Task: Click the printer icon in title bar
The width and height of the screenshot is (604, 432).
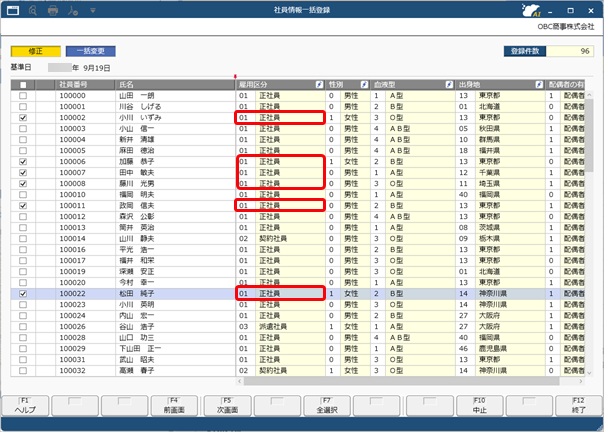Action: tap(53, 10)
